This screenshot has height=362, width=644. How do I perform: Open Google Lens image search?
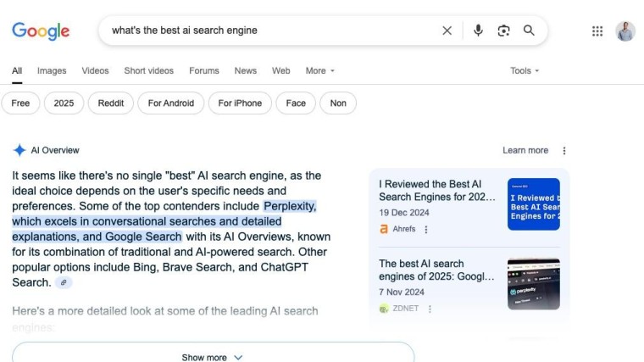[x=503, y=31]
